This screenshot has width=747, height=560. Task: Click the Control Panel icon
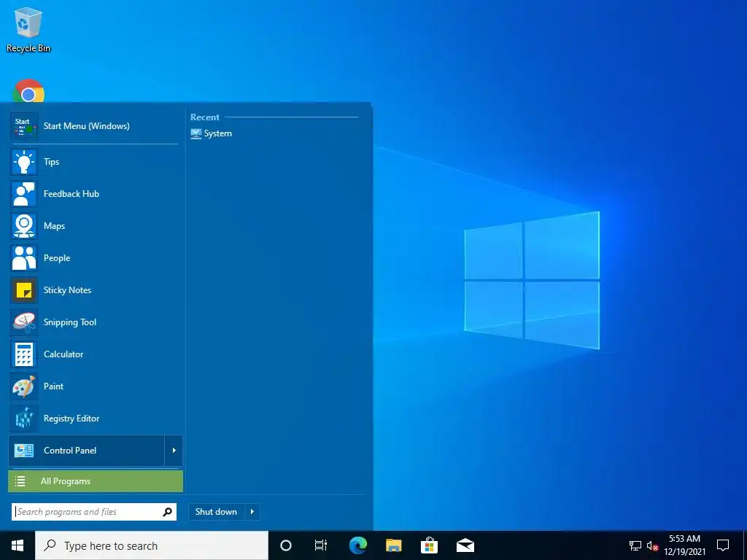pyautogui.click(x=24, y=451)
